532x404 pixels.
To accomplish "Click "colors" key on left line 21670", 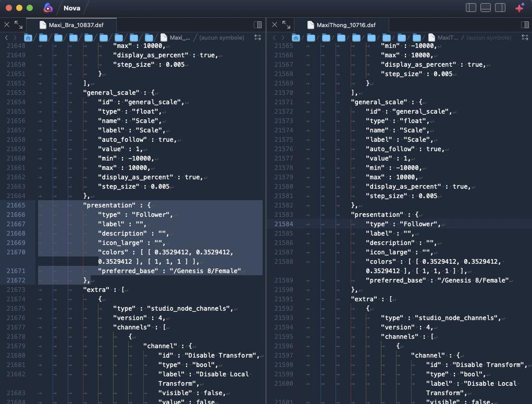I will point(113,252).
